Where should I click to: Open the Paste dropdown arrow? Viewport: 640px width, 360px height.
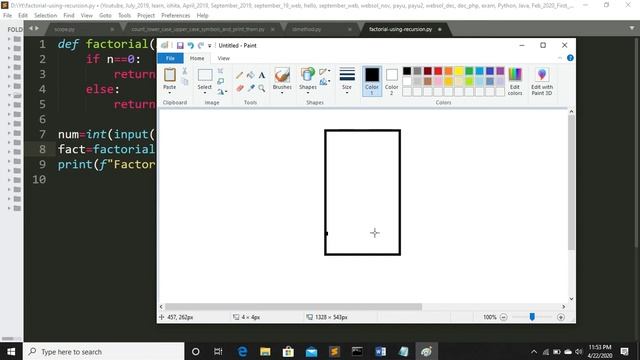[169, 93]
